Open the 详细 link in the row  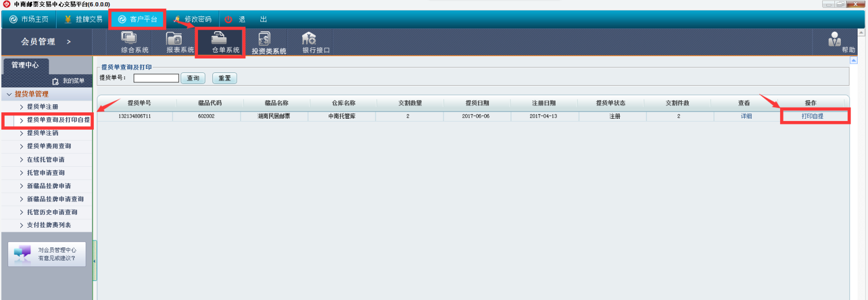[746, 116]
